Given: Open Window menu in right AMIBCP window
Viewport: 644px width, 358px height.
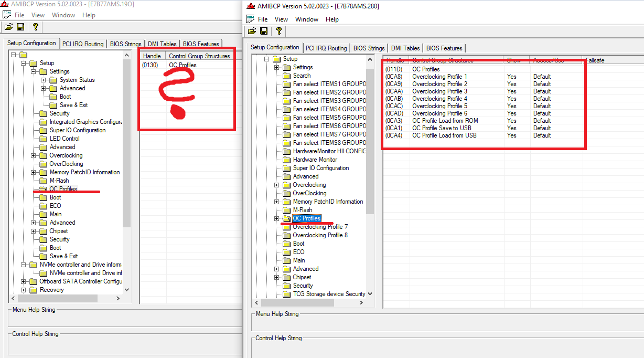Looking at the screenshot, I should [x=307, y=19].
